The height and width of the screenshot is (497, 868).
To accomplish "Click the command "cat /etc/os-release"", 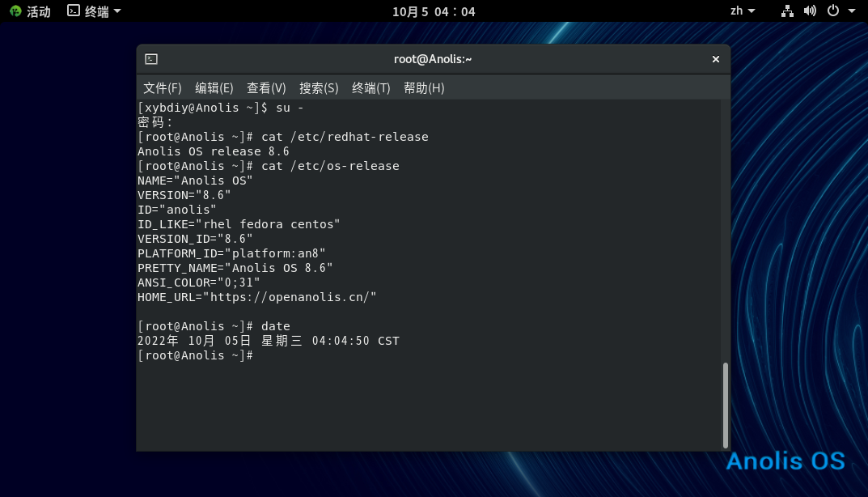I will [331, 166].
